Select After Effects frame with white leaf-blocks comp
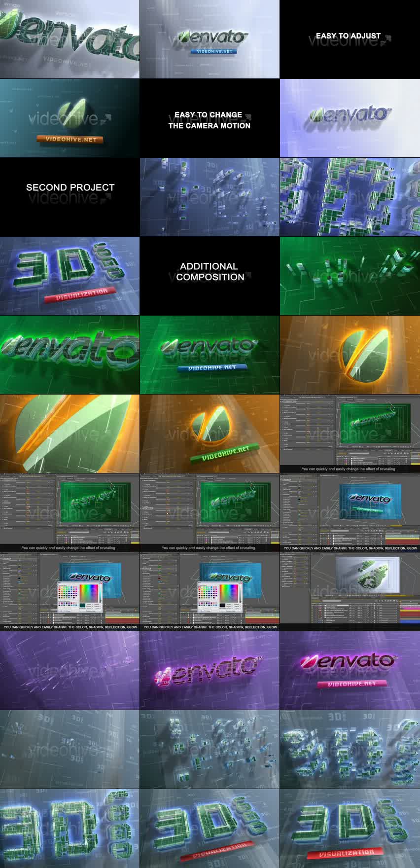420x868 pixels. [350, 592]
